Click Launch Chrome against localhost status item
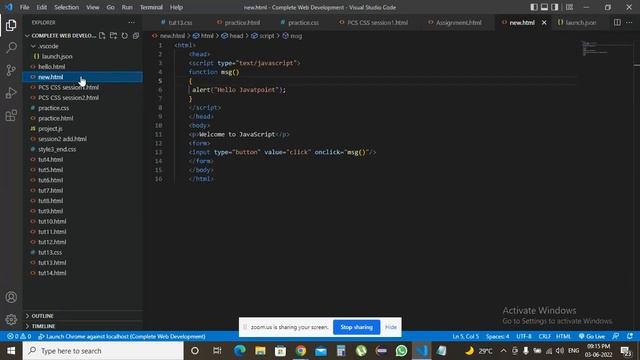The width and height of the screenshot is (640, 360). point(122,336)
